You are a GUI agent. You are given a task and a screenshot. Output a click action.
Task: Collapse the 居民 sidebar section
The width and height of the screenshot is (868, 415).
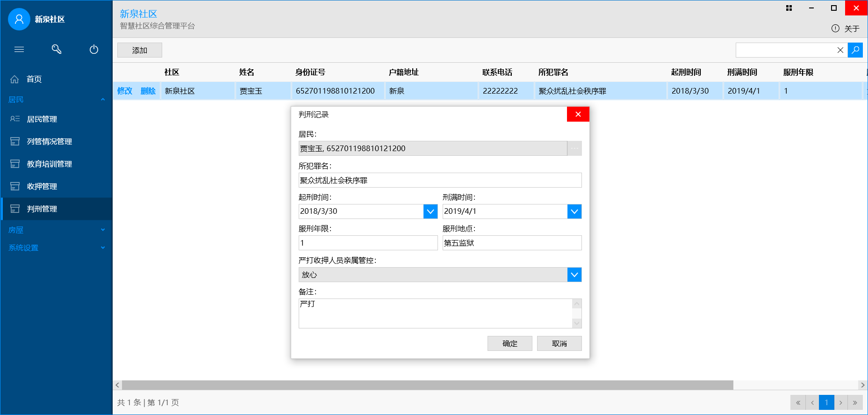click(102, 100)
